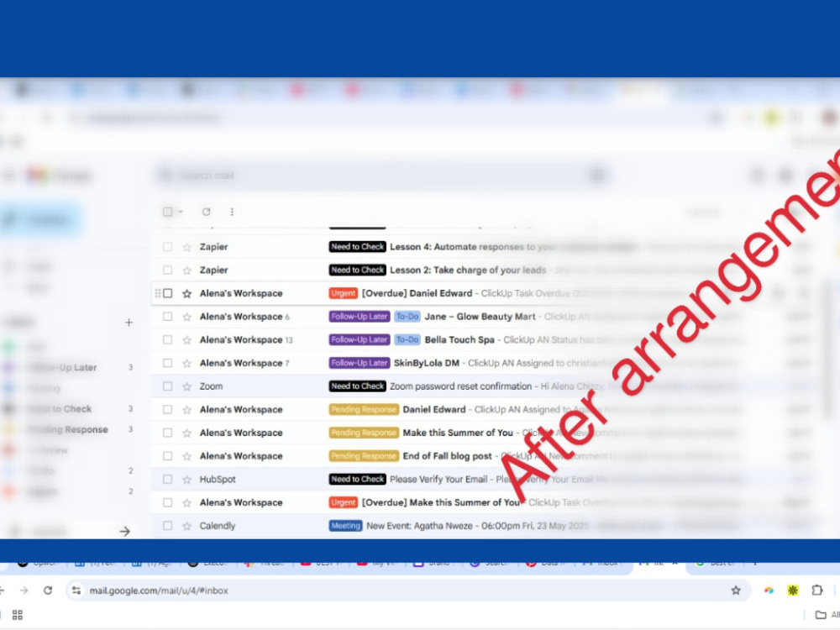Check the Zoom email row
840x630 pixels.
click(168, 386)
